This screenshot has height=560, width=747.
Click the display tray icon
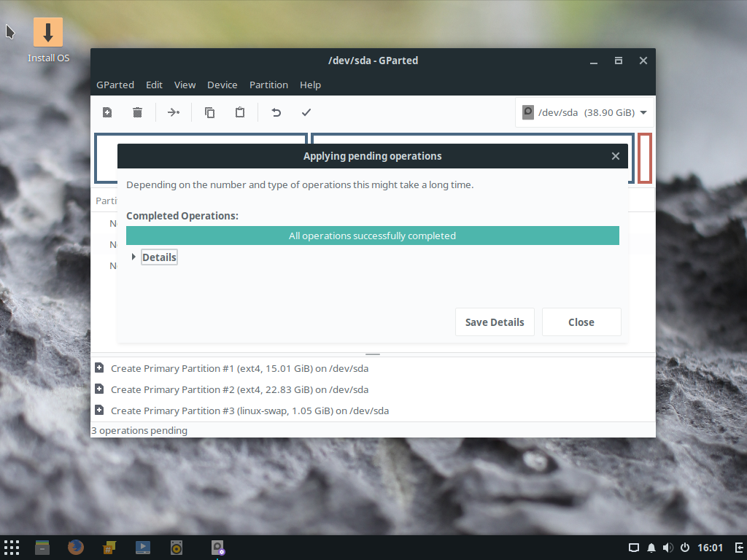coord(634,548)
